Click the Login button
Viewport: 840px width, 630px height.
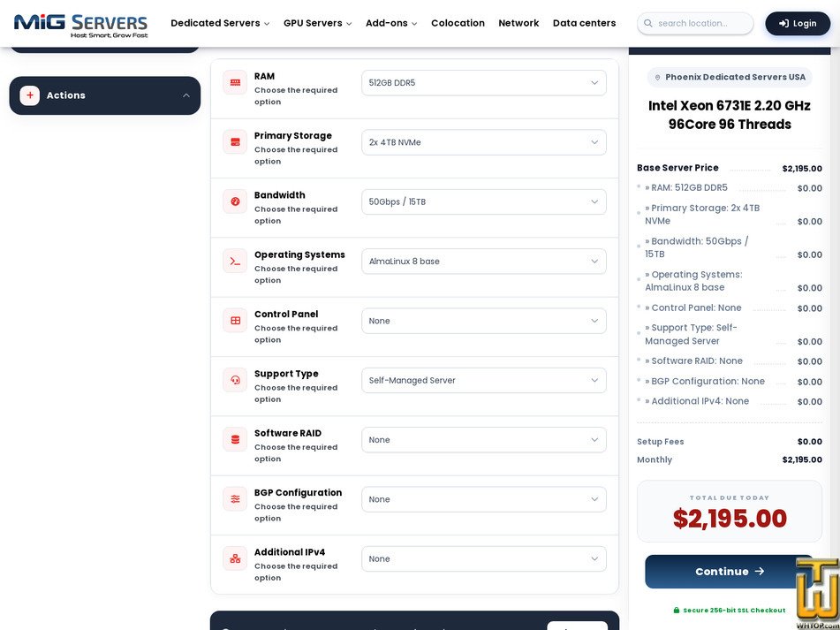pos(798,24)
